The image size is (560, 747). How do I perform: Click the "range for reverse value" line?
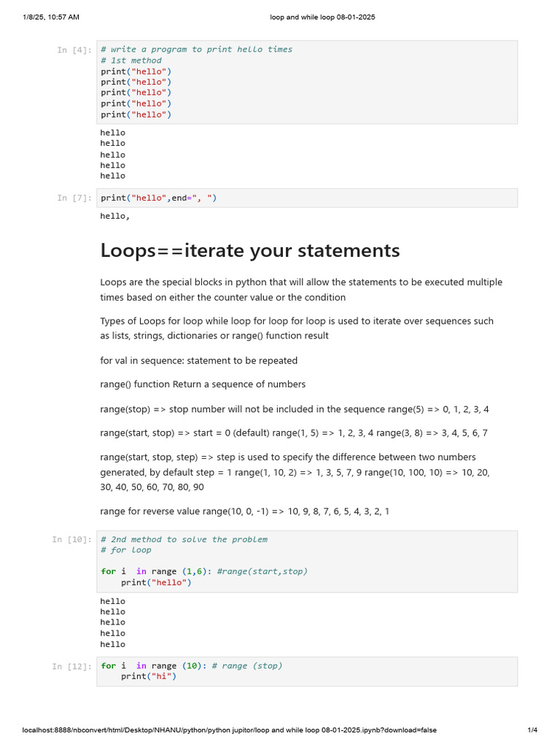coord(244,511)
